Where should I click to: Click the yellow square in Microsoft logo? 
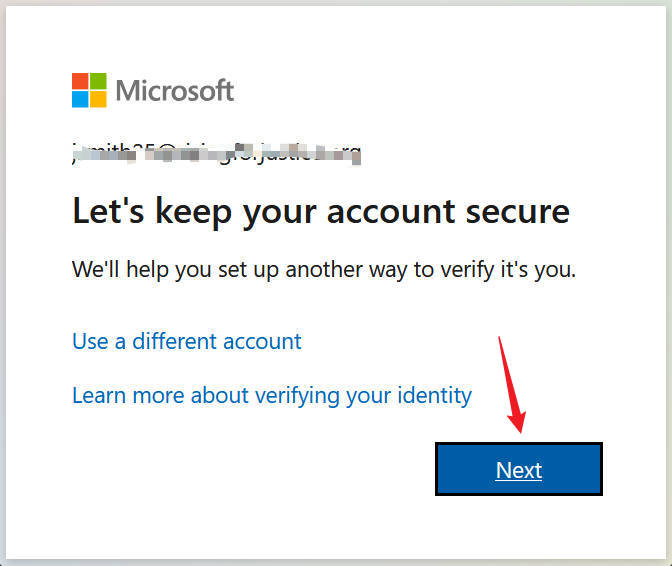point(98,99)
